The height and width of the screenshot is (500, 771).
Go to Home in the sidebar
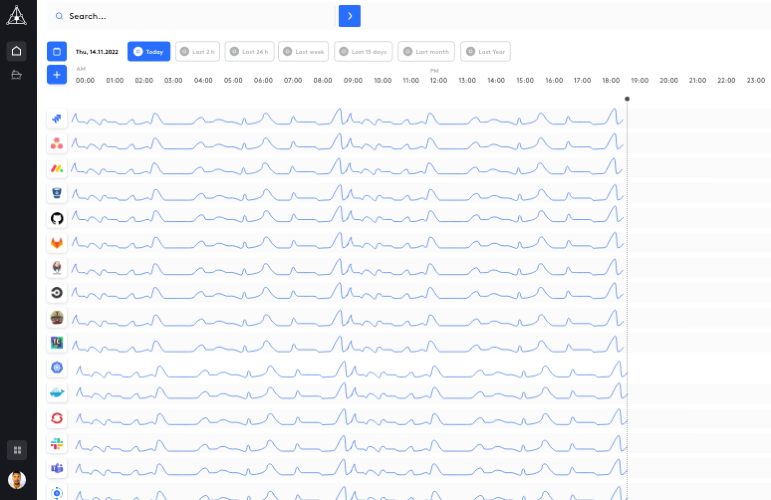[16, 51]
